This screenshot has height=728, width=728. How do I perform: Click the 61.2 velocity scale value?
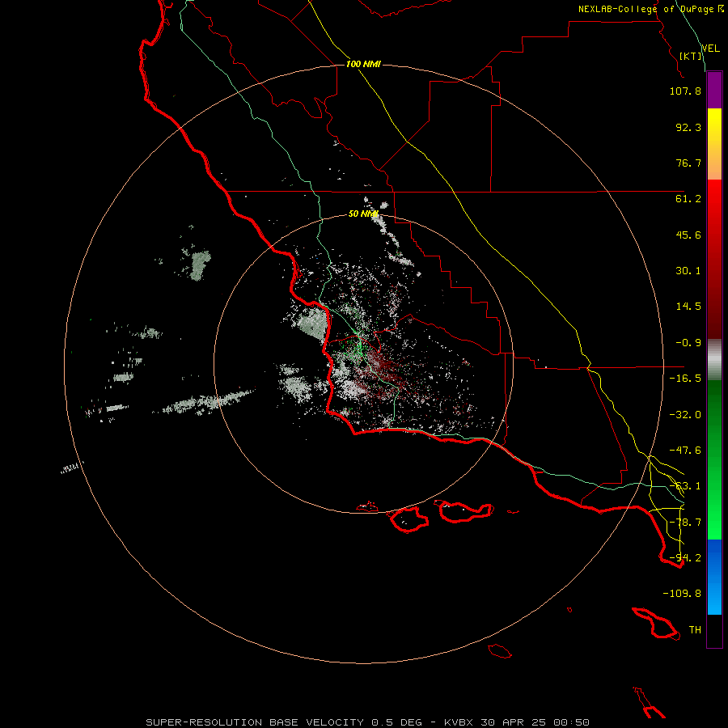click(688, 199)
